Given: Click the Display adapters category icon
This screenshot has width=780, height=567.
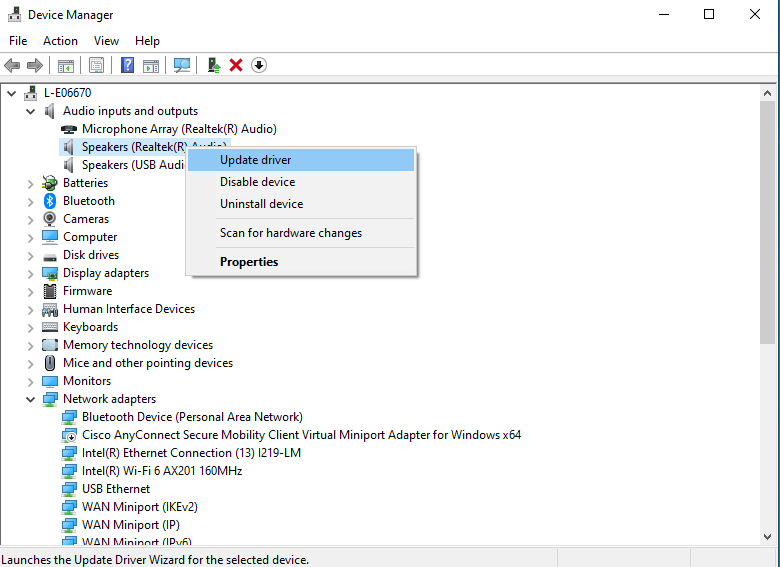Looking at the screenshot, I should (x=50, y=273).
